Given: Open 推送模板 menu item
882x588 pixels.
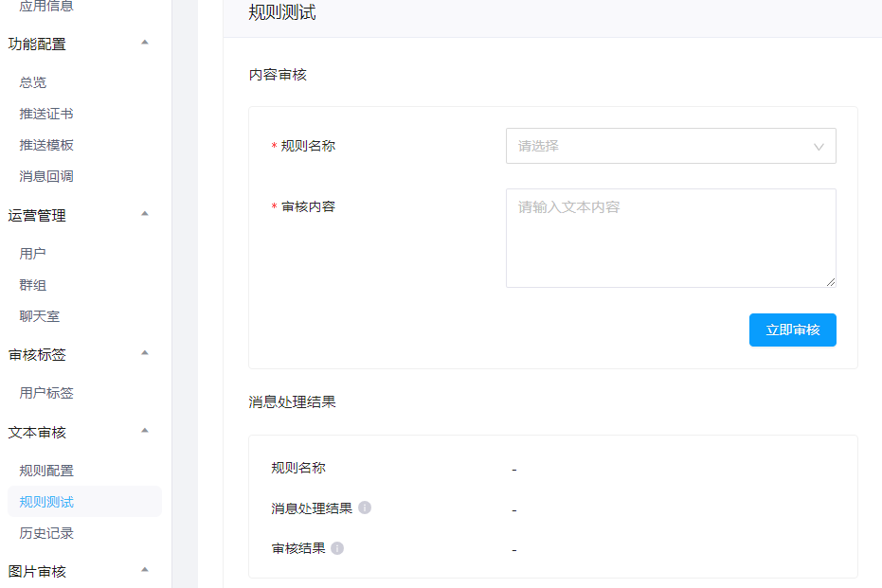Looking at the screenshot, I should 46,145.
